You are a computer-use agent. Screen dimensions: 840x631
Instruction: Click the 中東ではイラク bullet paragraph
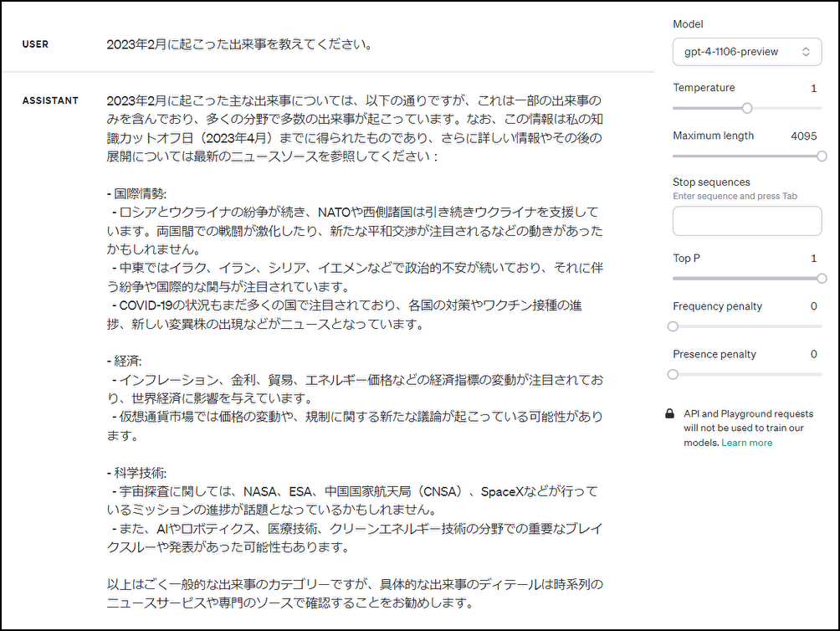(x=355, y=278)
